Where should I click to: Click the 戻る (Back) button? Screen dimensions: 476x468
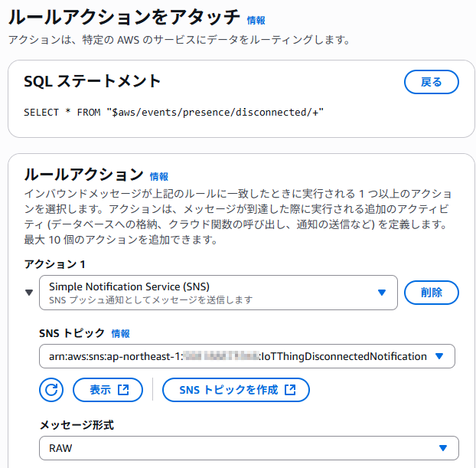(x=432, y=82)
